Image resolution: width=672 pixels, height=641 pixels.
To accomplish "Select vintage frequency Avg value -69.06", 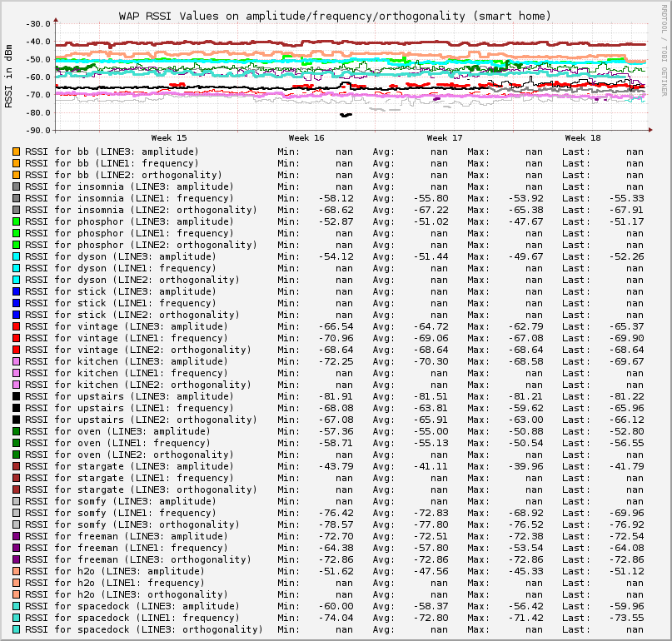I will click(431, 338).
